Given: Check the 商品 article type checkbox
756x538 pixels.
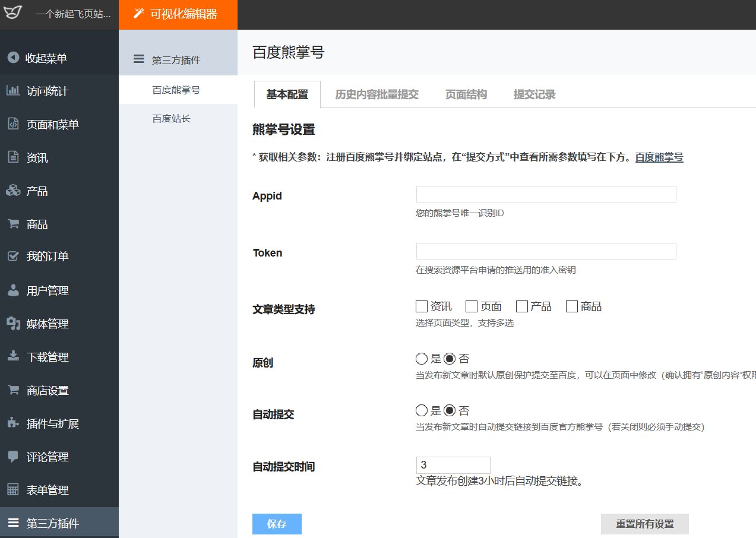Looking at the screenshot, I should [x=572, y=306].
